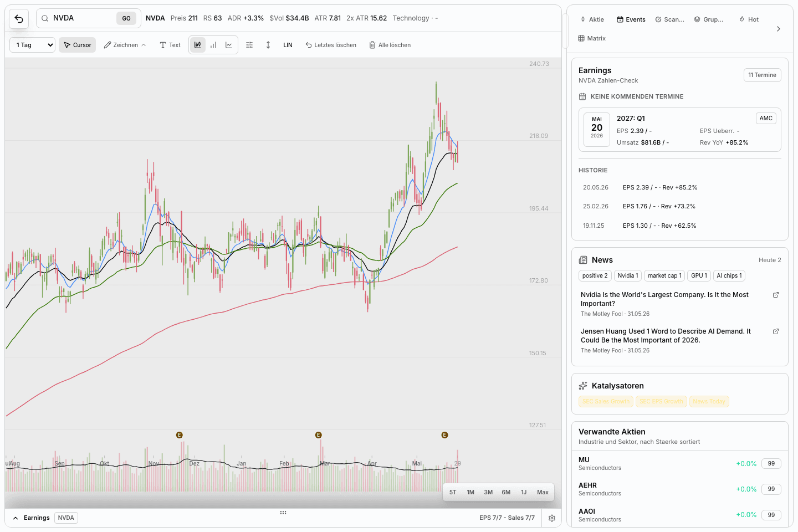
Task: Filter news by Nvidia 1 tag
Action: (x=628, y=275)
